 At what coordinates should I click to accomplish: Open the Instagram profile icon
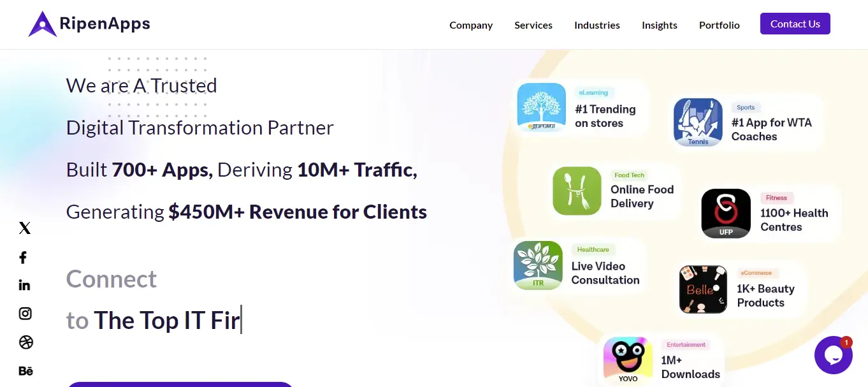[25, 314]
